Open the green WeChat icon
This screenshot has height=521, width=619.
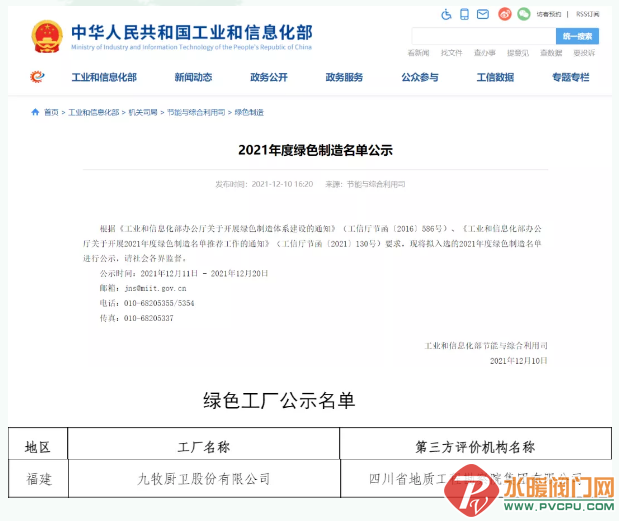[524, 14]
